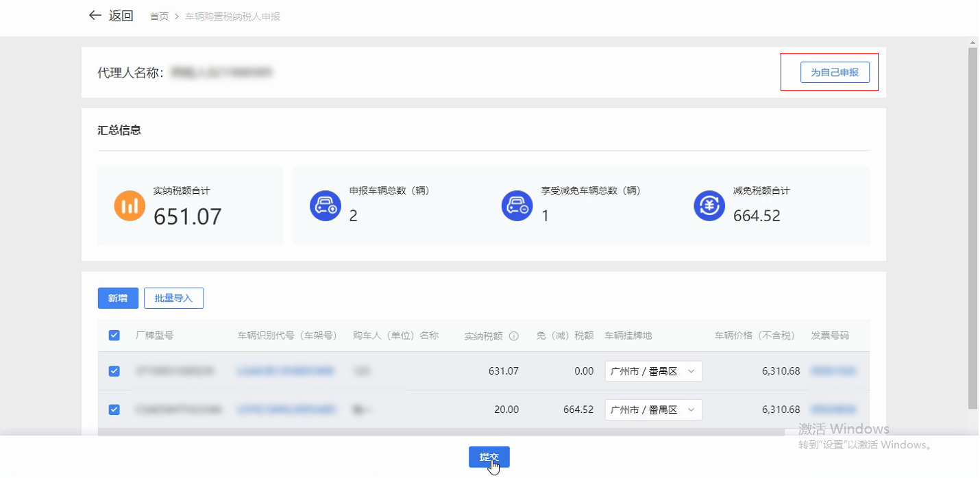
Task: Click the blue 新增 button
Action: 118,299
